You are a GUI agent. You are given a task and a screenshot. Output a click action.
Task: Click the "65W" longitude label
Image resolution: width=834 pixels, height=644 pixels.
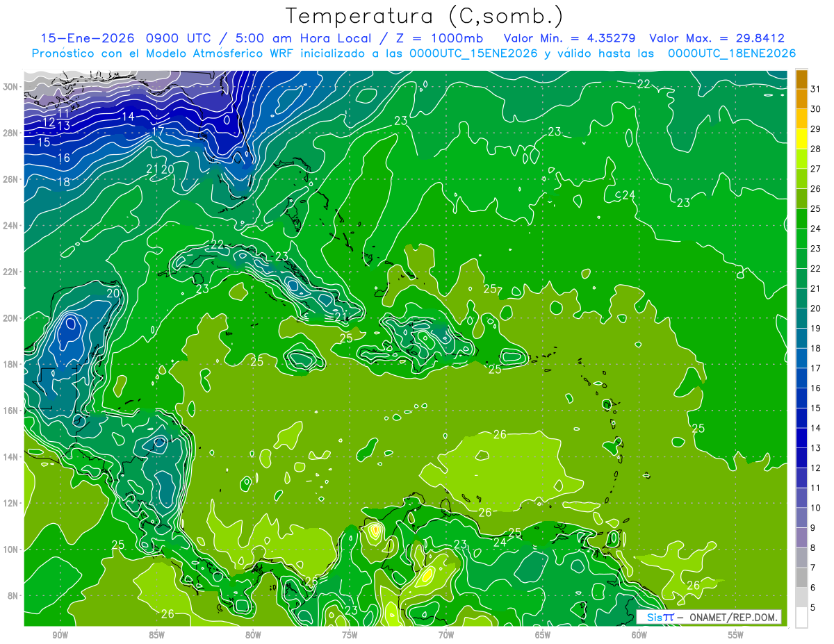(x=543, y=635)
